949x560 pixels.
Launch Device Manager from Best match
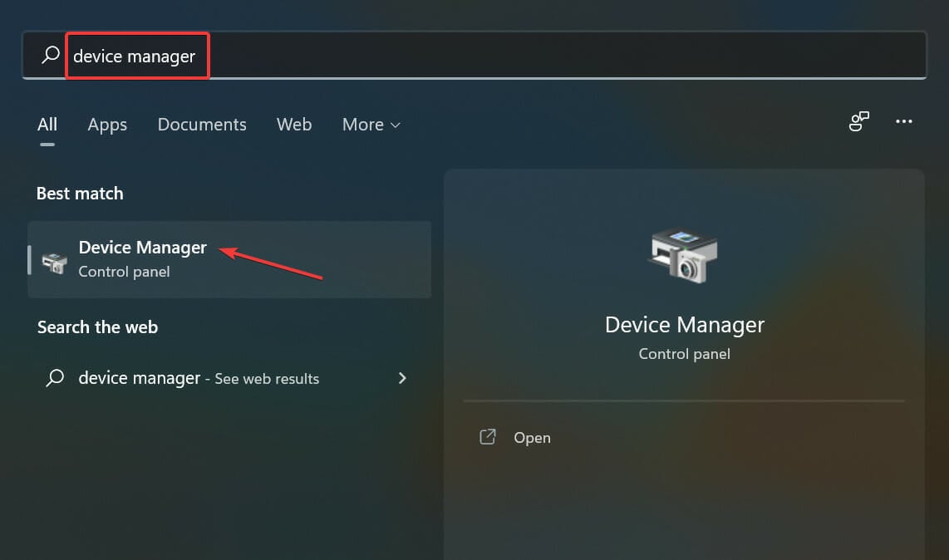click(x=142, y=247)
